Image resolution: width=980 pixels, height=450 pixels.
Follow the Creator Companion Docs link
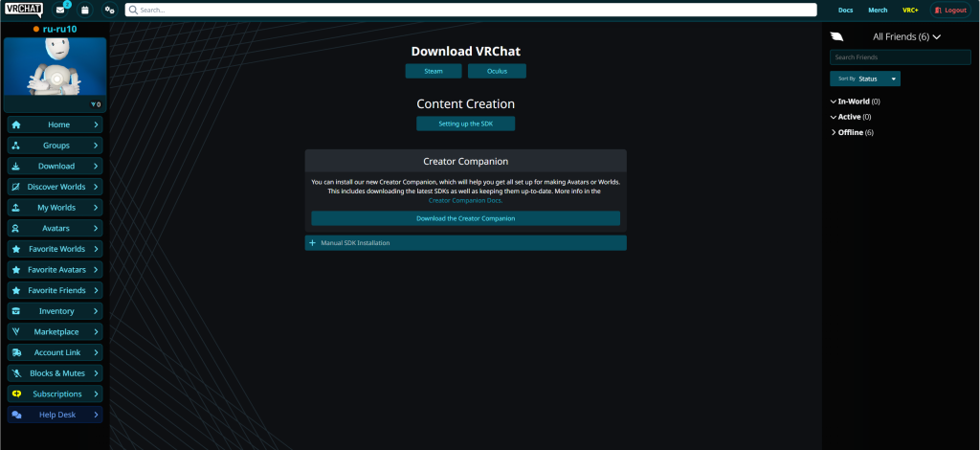464,201
